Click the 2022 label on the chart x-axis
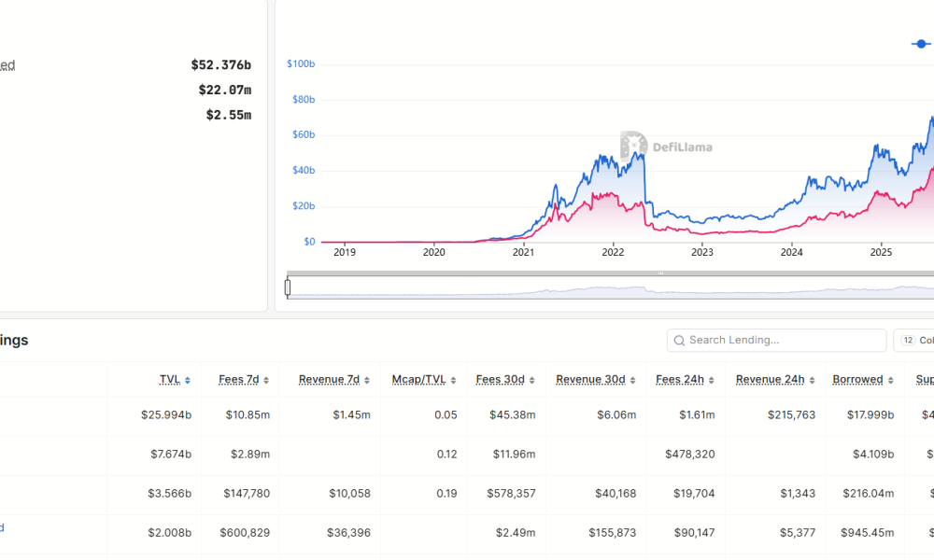This screenshot has height=560, width=934. coord(613,252)
